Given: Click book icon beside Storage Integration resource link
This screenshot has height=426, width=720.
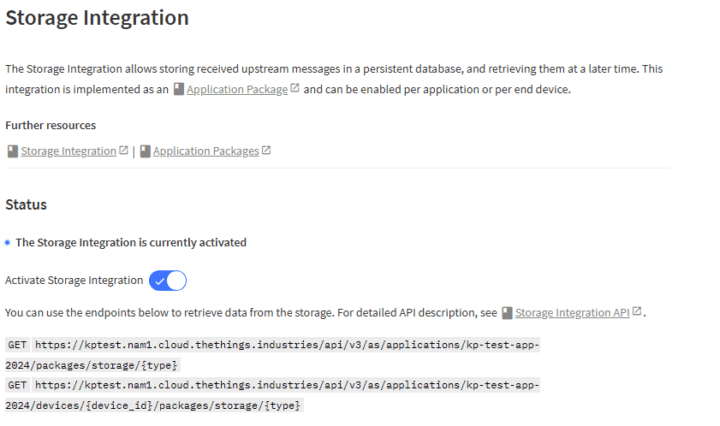Looking at the screenshot, I should 12,151.
